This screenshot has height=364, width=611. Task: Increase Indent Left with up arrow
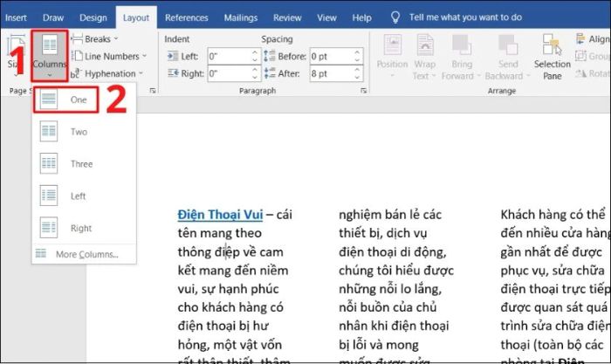pos(255,52)
